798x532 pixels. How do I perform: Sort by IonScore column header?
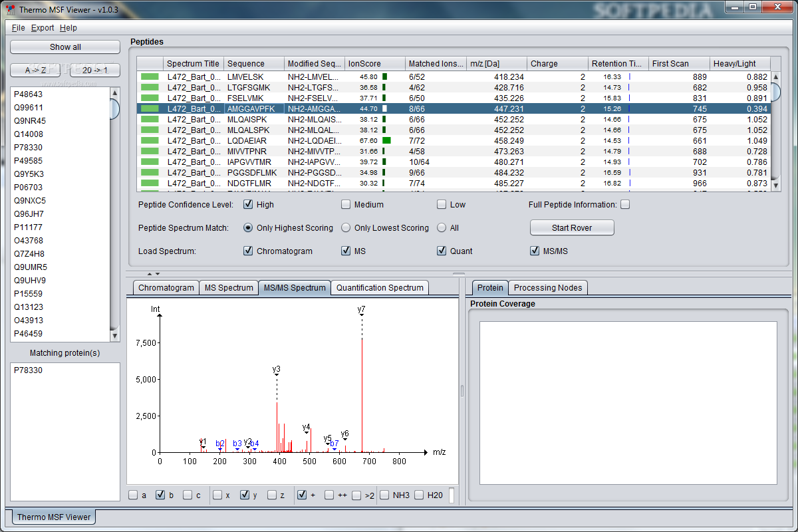click(x=374, y=64)
